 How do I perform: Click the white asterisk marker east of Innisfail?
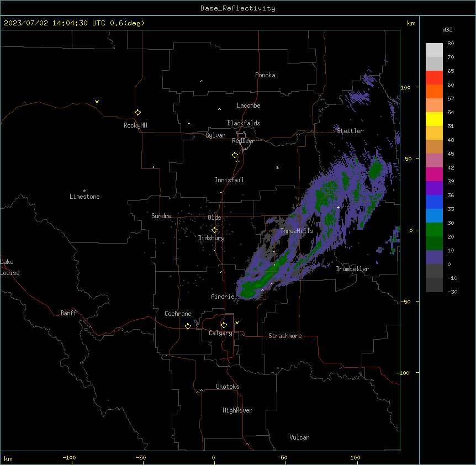pos(277,167)
